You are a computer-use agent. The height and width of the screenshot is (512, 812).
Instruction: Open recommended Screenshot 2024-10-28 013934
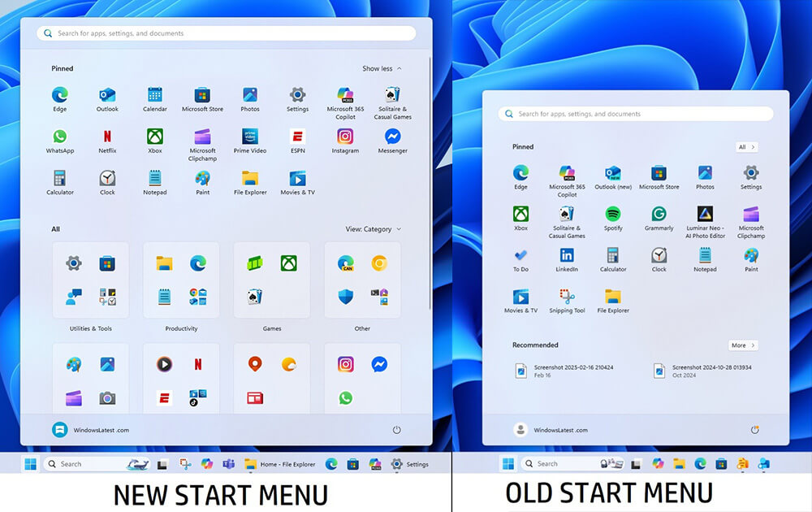pos(702,371)
